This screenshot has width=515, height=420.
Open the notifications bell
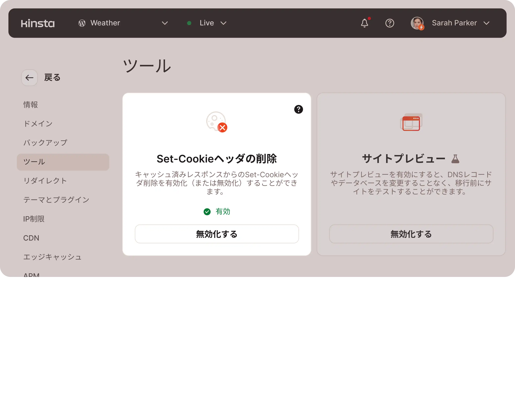point(364,23)
